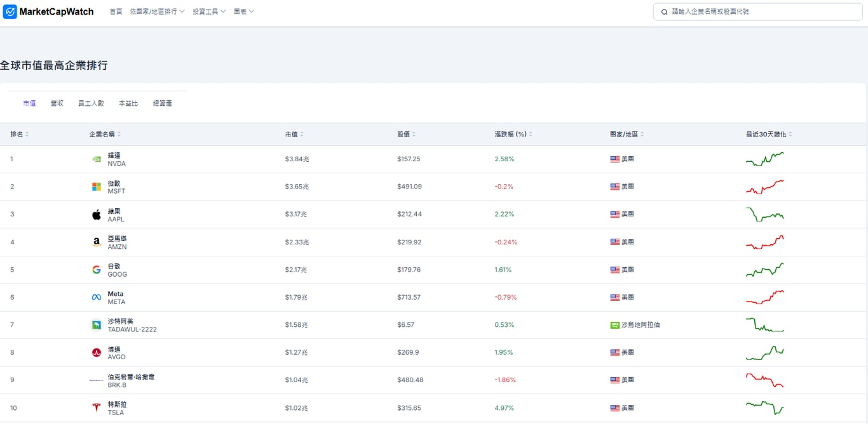This screenshot has width=868, height=424.
Task: Open the 微軟 MSFT company link
Action: coord(116,187)
